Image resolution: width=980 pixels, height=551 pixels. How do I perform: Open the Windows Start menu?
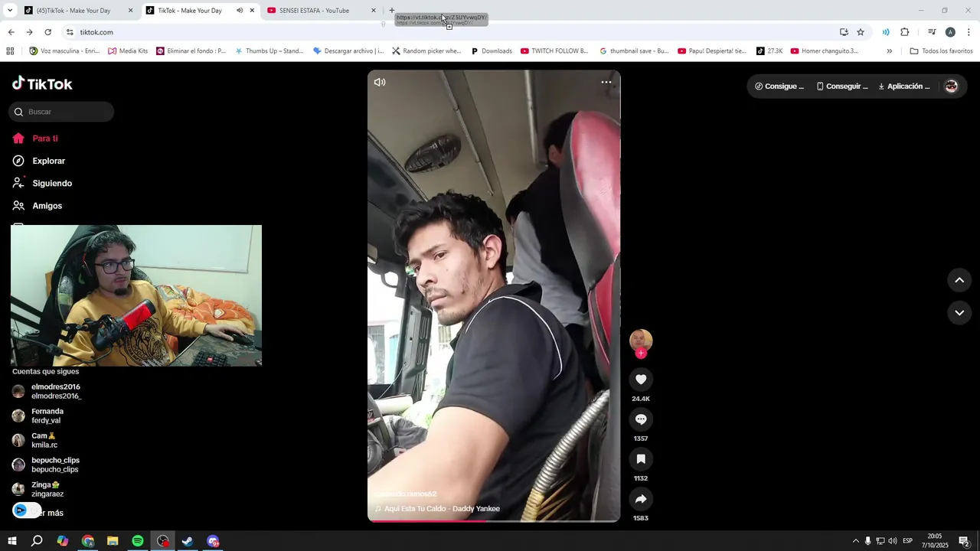pyautogui.click(x=11, y=541)
